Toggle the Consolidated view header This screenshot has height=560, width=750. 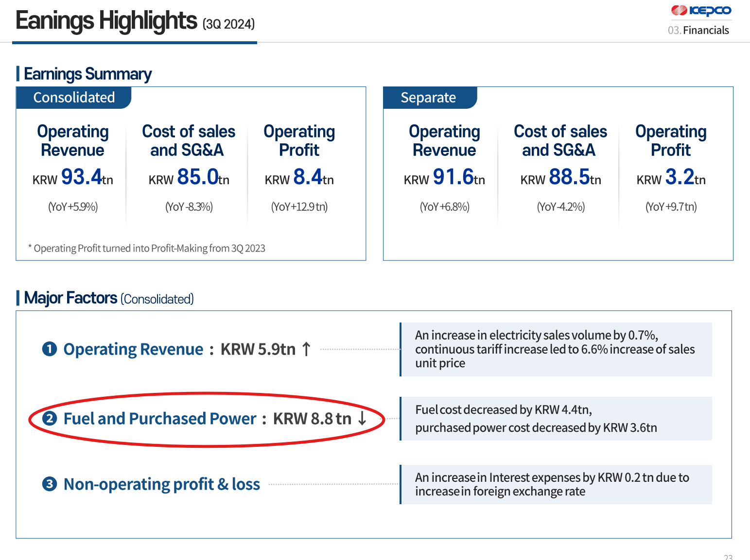tap(73, 98)
